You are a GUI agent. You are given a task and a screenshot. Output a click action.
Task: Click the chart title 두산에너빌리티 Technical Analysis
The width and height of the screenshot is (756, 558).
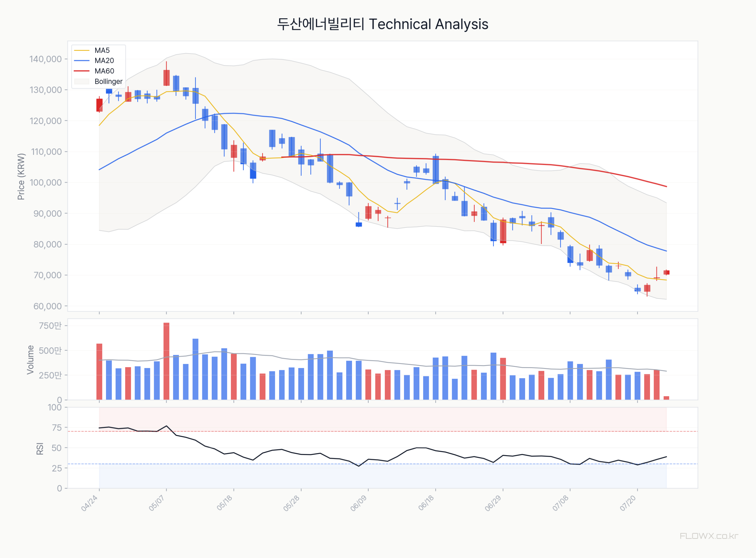click(x=382, y=24)
